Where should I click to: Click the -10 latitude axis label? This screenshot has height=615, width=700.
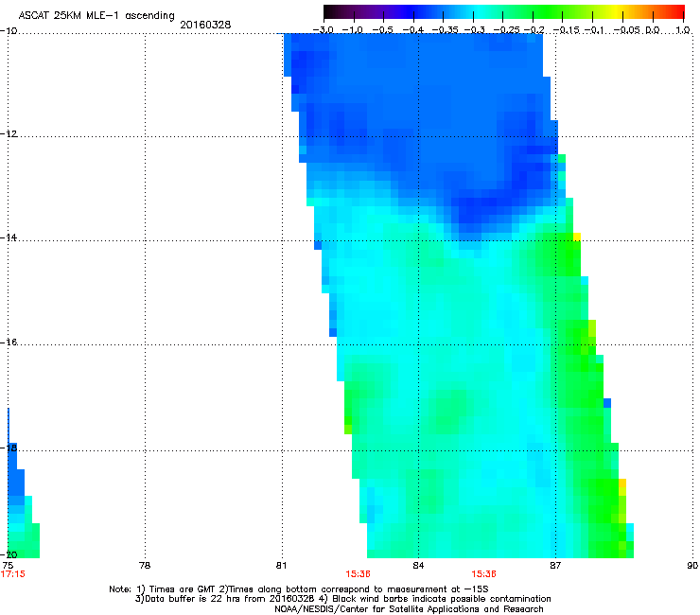9,31
